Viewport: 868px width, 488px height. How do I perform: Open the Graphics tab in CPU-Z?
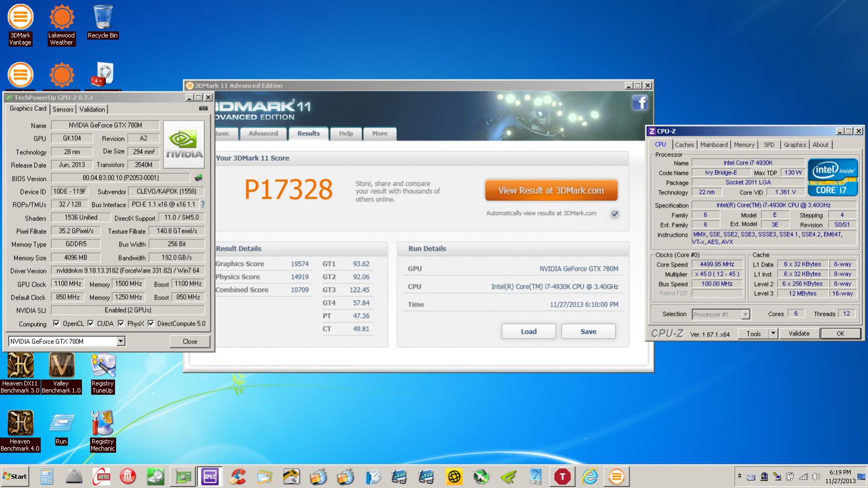click(x=795, y=145)
